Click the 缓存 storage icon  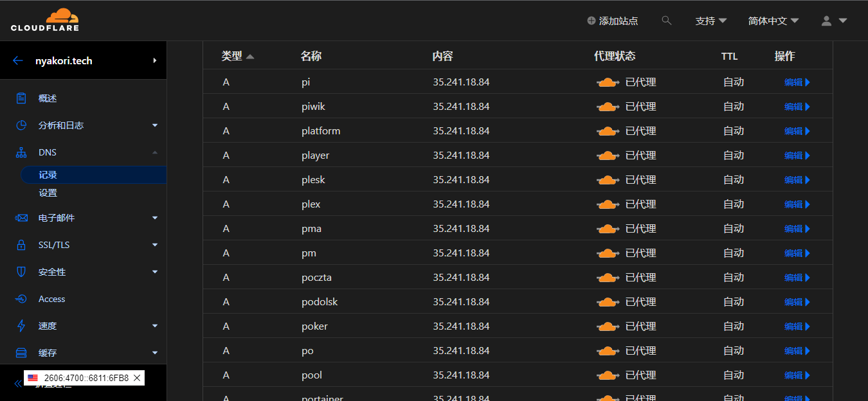pos(21,353)
